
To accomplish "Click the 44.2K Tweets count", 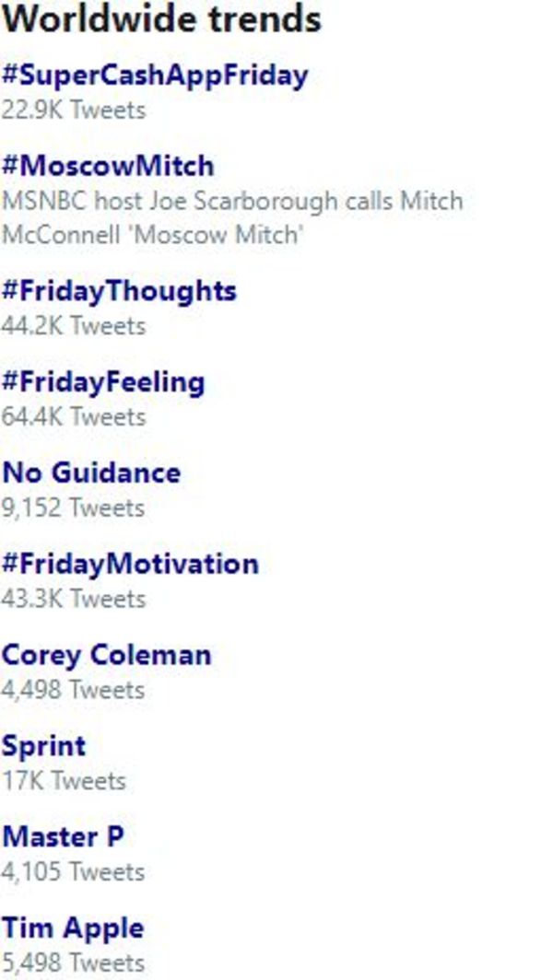I will 74,326.
